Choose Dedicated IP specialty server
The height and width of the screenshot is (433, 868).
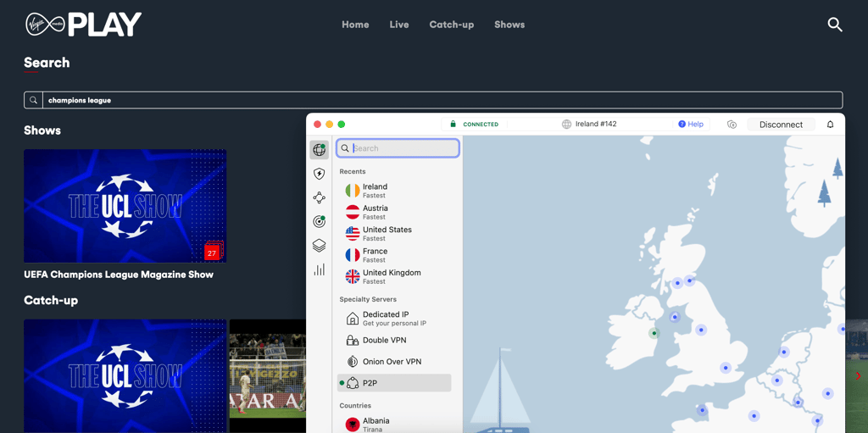pos(394,319)
